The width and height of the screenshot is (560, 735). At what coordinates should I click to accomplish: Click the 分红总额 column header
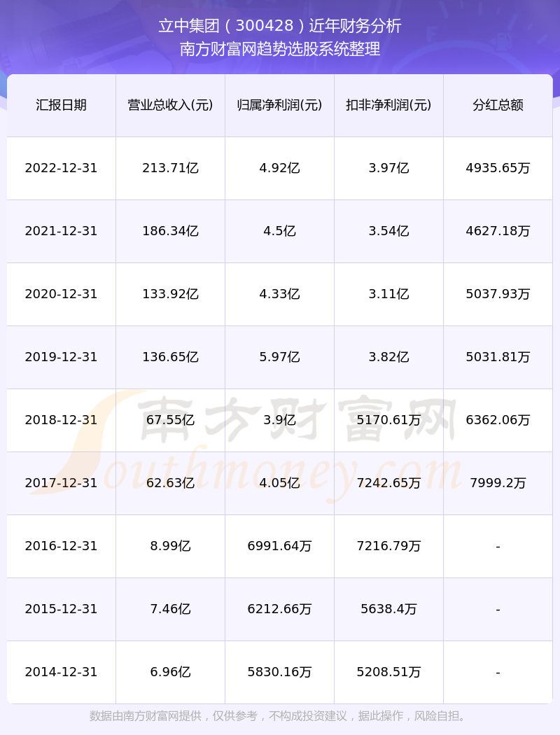click(x=498, y=105)
